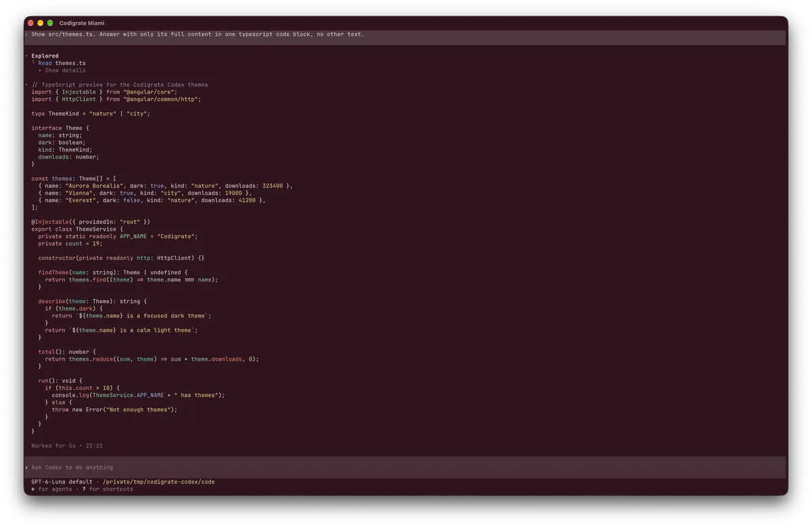The height and width of the screenshot is (527, 812).
Task: Click the window title 'Codigrate Miami'
Action: 82,23
